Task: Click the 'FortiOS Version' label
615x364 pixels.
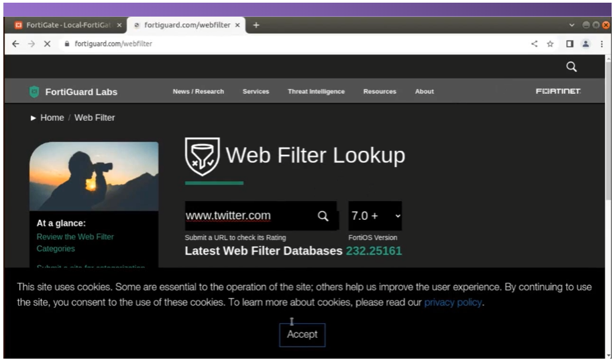Action: point(373,238)
